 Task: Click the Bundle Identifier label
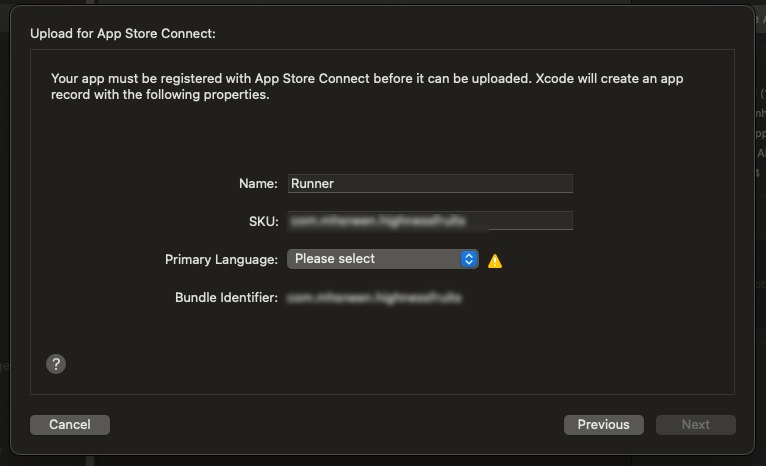coord(226,298)
